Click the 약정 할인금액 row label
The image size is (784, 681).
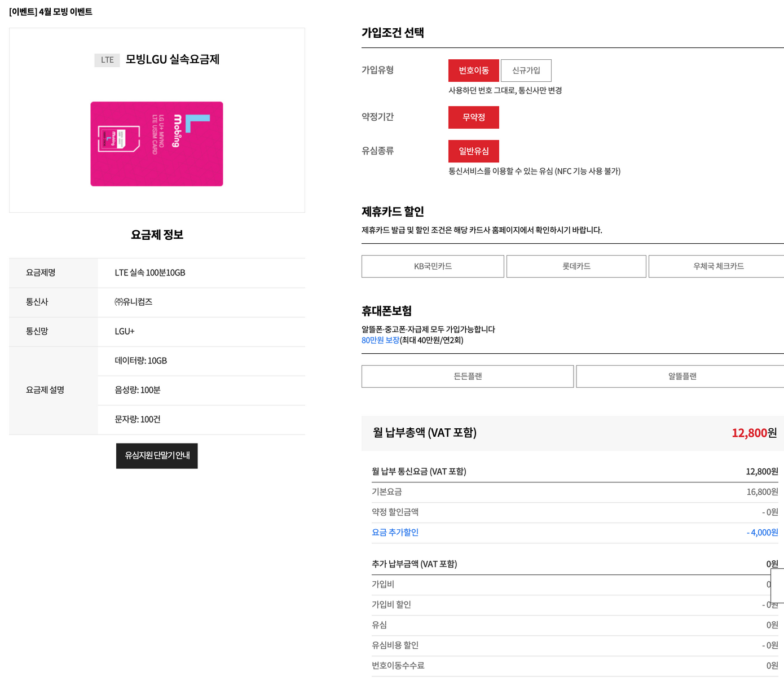tap(395, 512)
